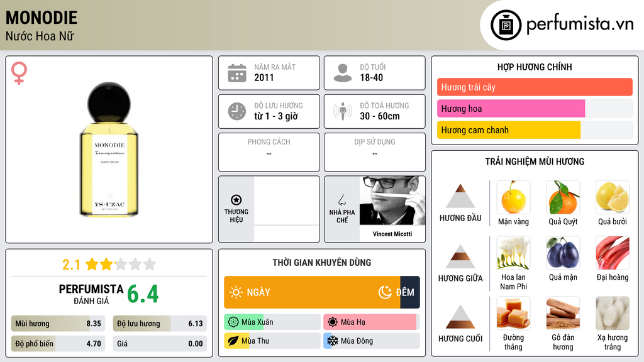Open the Hoa lan Nam Phi note image
Viewport: 644px width, 362px height.
[x=513, y=253]
